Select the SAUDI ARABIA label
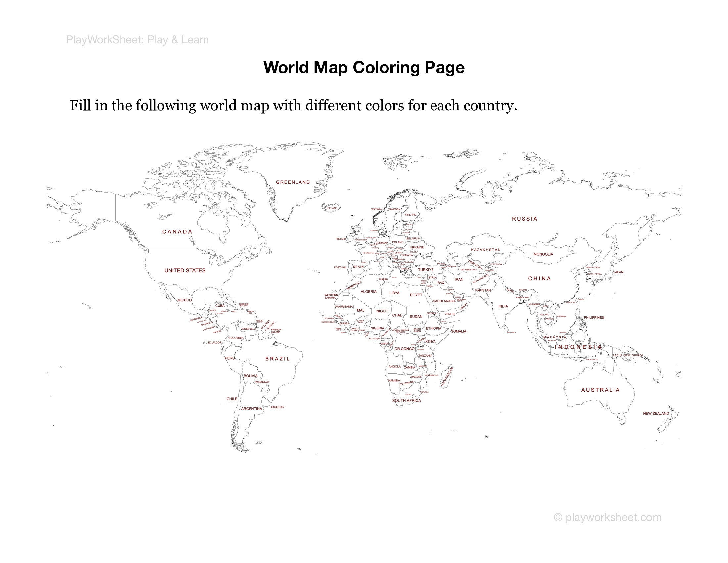This screenshot has width=728, height=563. (x=444, y=301)
